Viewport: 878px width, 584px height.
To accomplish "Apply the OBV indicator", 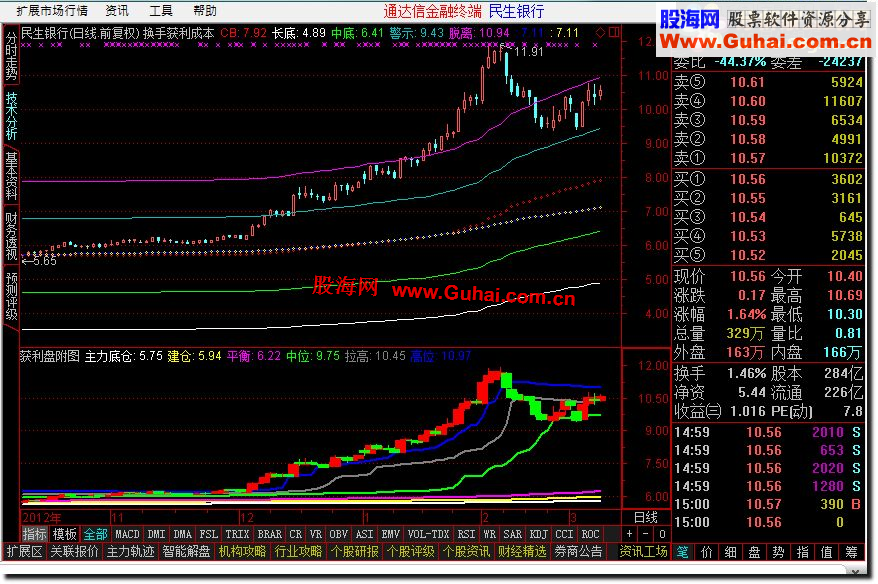I will 339,534.
